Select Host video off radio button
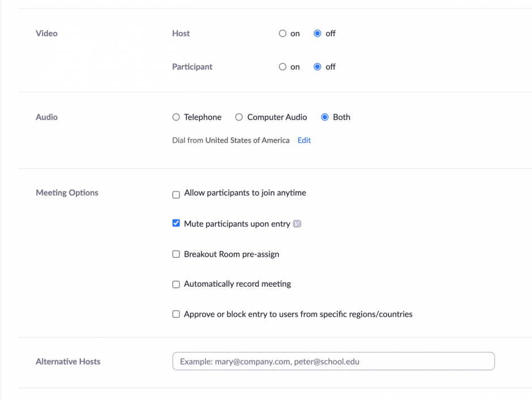This screenshot has width=532, height=400. click(318, 33)
